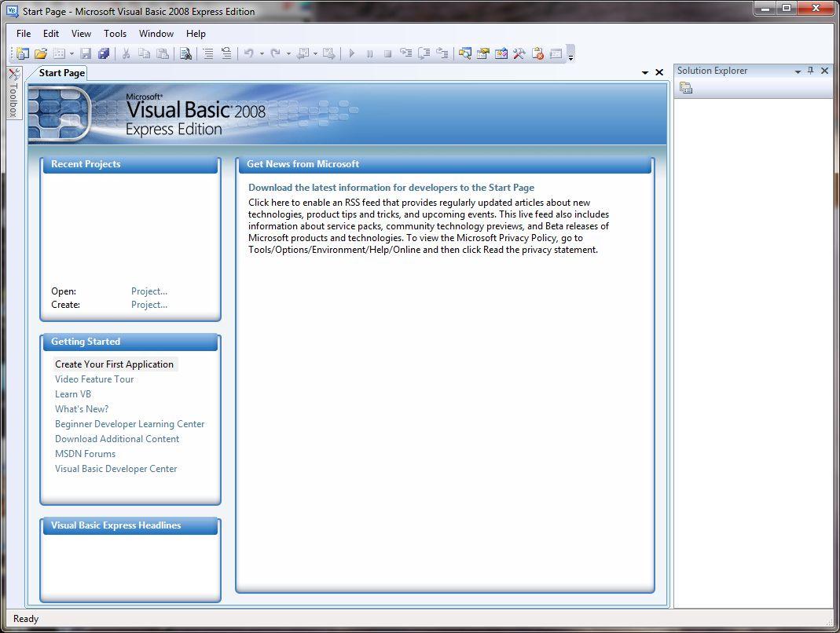
Task: Click the Properties Window toolbar icon
Action: tap(483, 53)
